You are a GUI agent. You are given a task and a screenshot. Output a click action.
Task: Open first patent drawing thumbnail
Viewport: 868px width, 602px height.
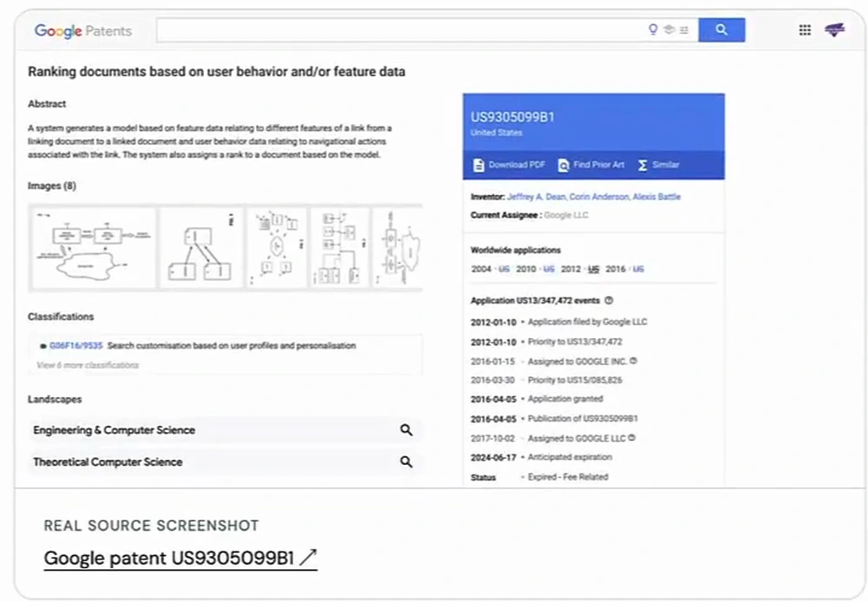tap(94, 248)
